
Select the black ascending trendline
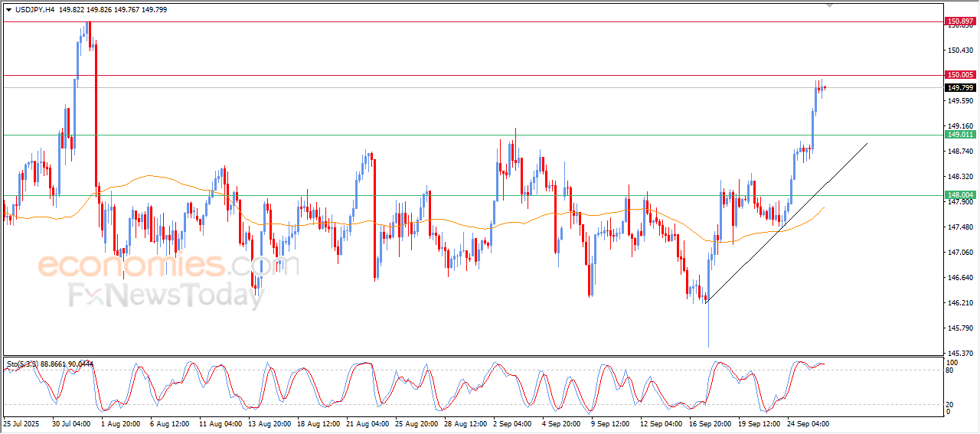pyautogui.click(x=787, y=223)
